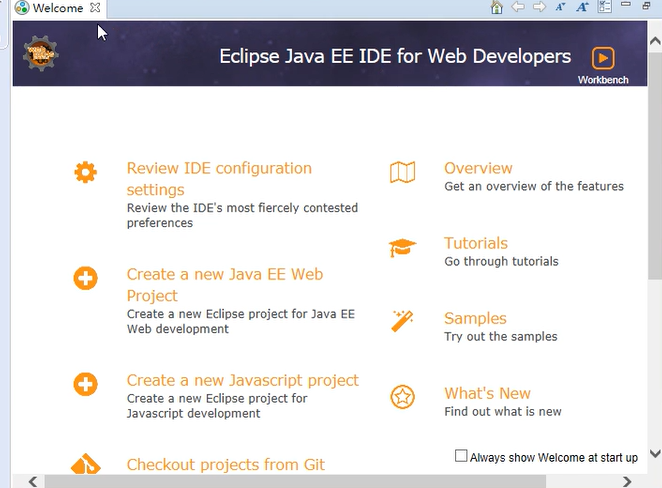The image size is (662, 488).
Task: Click plus icon beside Javascript project
Action: click(86, 384)
